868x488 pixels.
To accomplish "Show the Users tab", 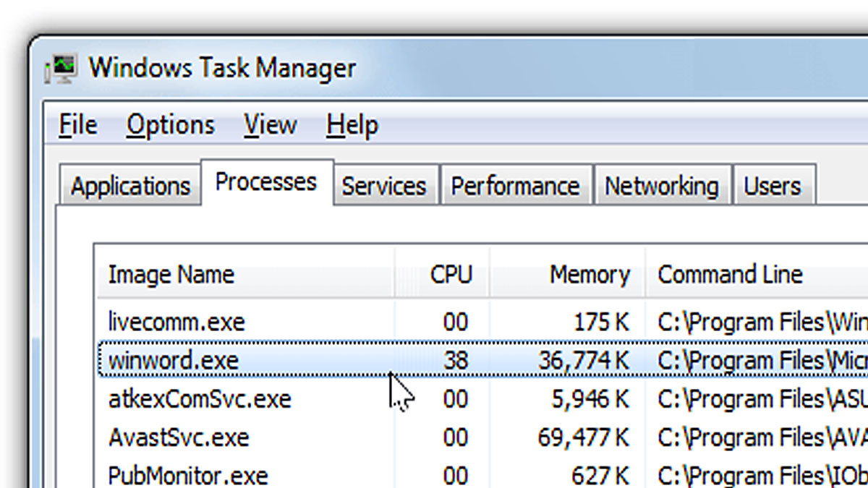I will (773, 186).
